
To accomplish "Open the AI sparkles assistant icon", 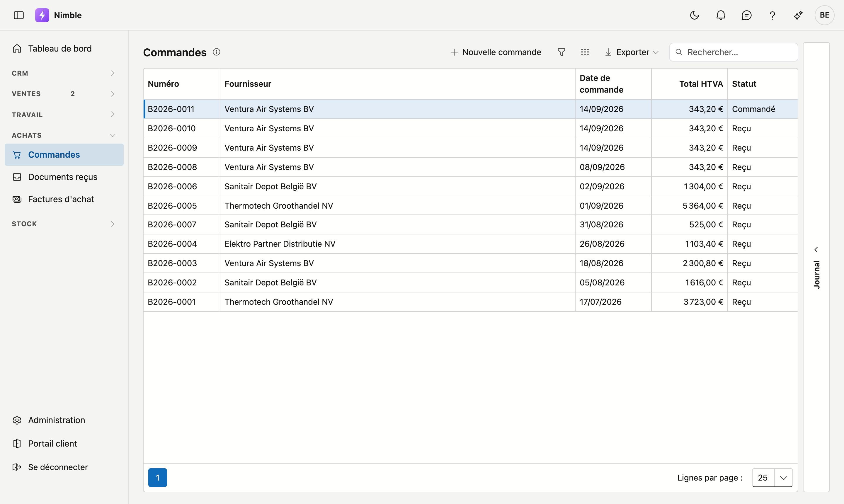I will coord(798,15).
